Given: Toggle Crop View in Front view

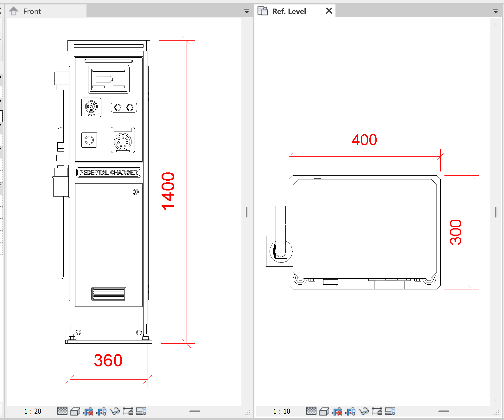Looking at the screenshot, I should pyautogui.click(x=88, y=411).
